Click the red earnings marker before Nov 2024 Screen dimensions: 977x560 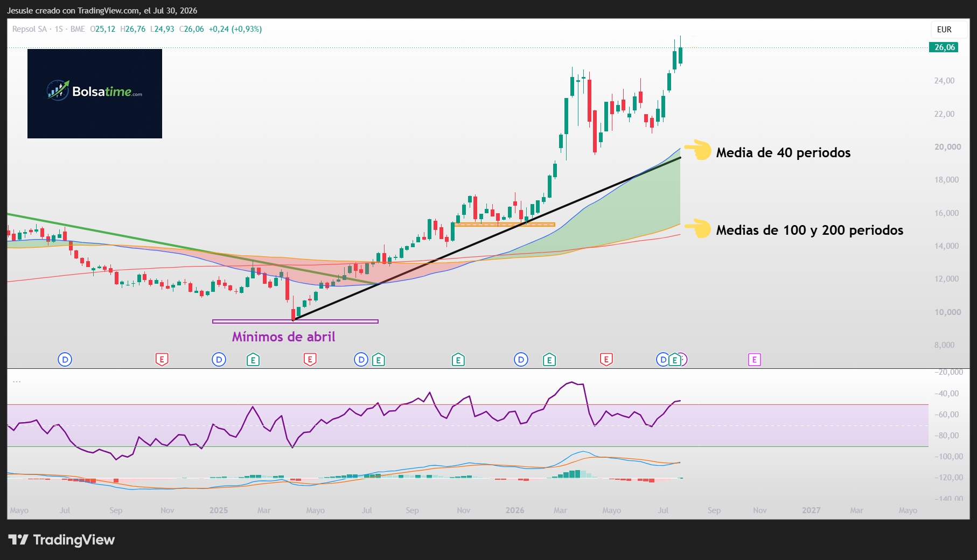point(162,360)
